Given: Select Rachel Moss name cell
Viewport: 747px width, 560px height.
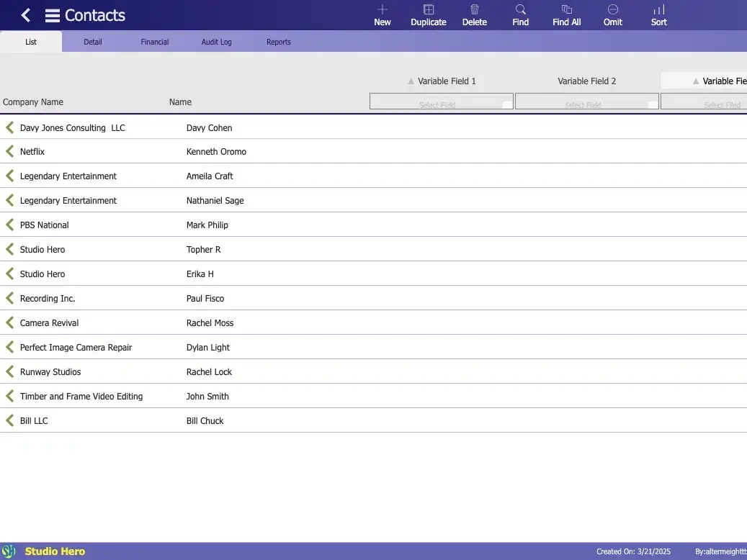Looking at the screenshot, I should [210, 323].
